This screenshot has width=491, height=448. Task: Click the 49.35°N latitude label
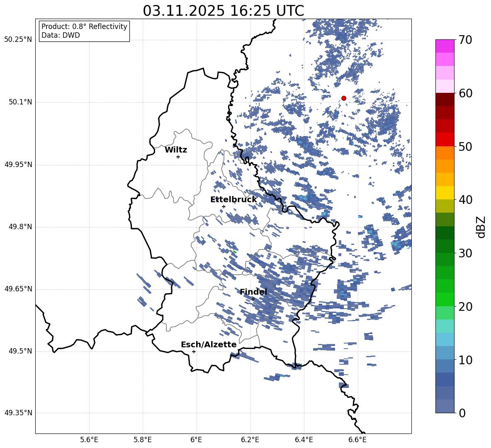pos(18,413)
